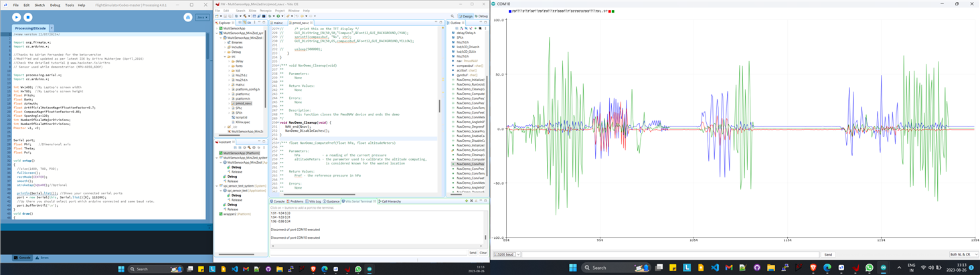Select the ProcessingIDEcode tab
The height and width of the screenshot is (275, 980).
click(30, 29)
